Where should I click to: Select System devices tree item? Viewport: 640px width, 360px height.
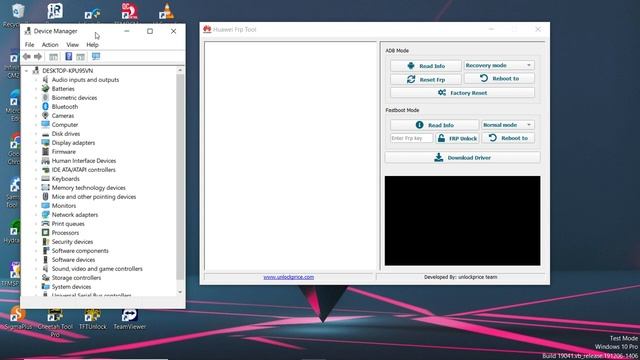(71, 287)
